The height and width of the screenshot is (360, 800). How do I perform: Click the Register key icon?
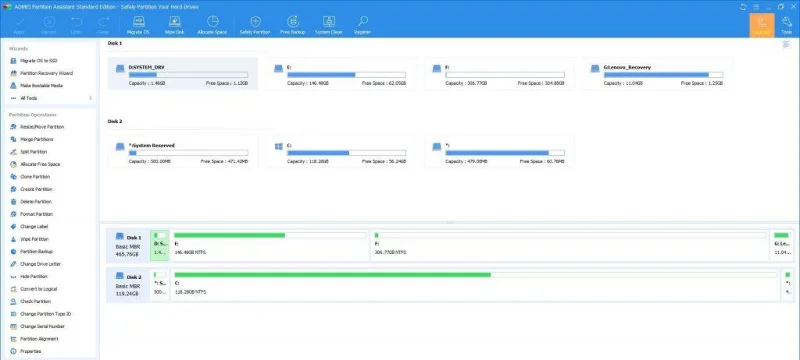click(363, 25)
